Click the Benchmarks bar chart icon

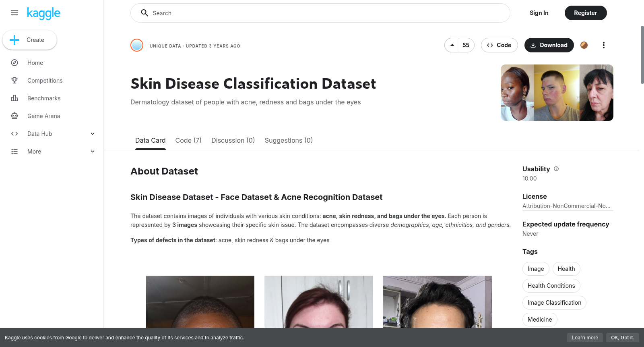14,98
